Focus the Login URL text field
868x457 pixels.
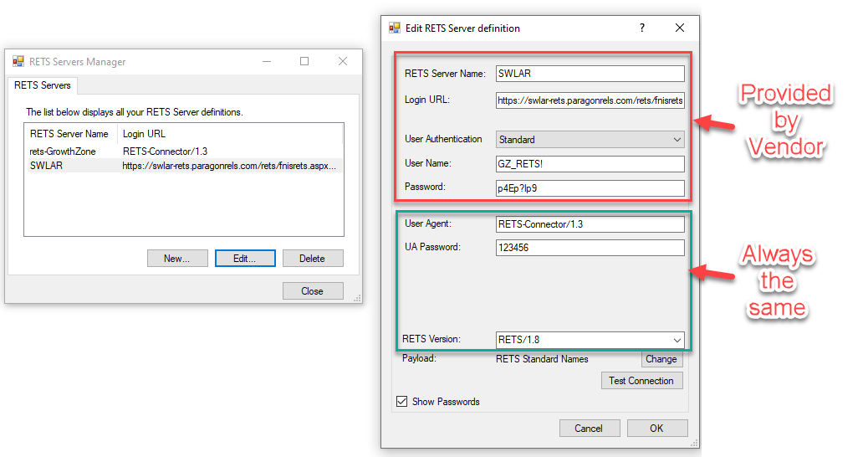coord(590,100)
